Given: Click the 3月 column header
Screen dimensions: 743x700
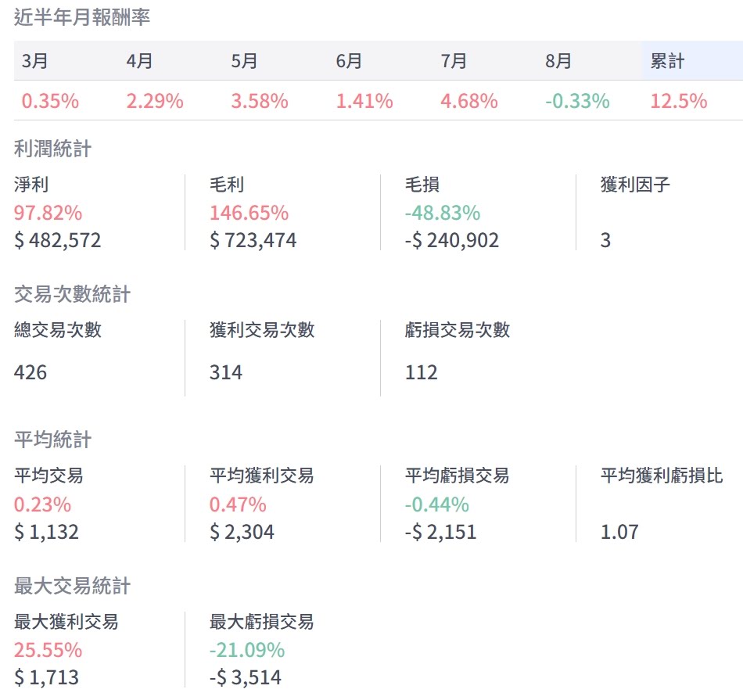Looking at the screenshot, I should [x=35, y=61].
